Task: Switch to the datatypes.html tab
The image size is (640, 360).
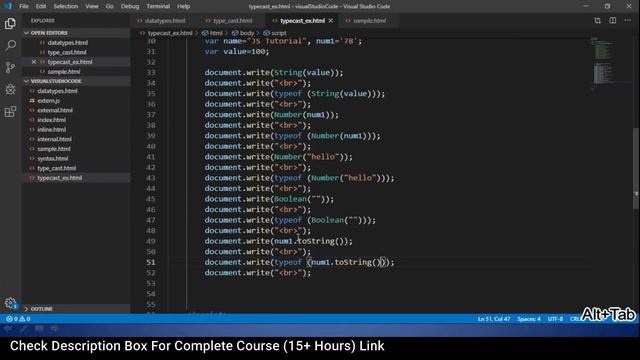Action: tap(164, 20)
